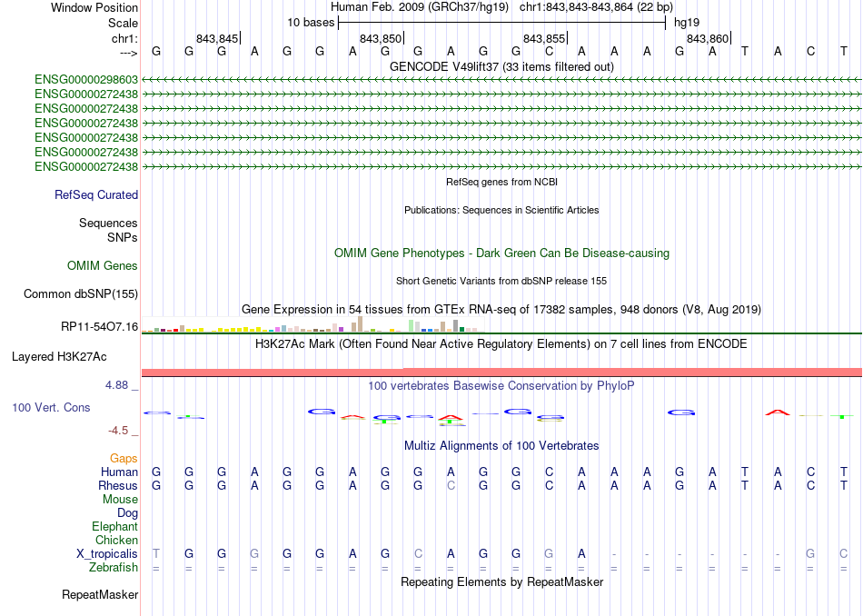
Task: Click Multiz Alignments of 100 Vertebrates title
Action: [x=501, y=446]
